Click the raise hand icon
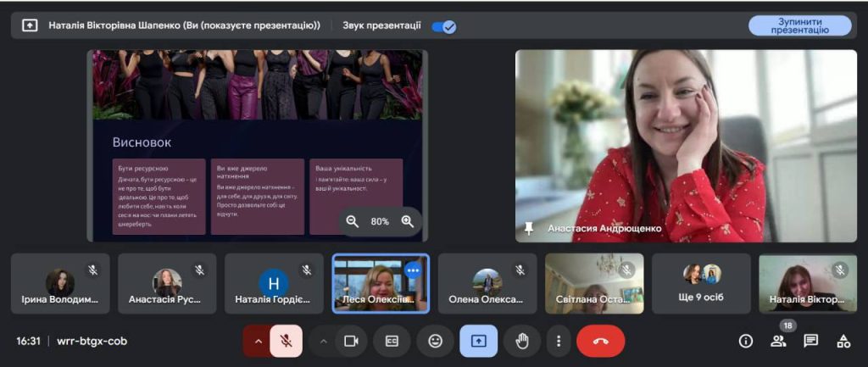The width and height of the screenshot is (868, 367). pos(522,341)
